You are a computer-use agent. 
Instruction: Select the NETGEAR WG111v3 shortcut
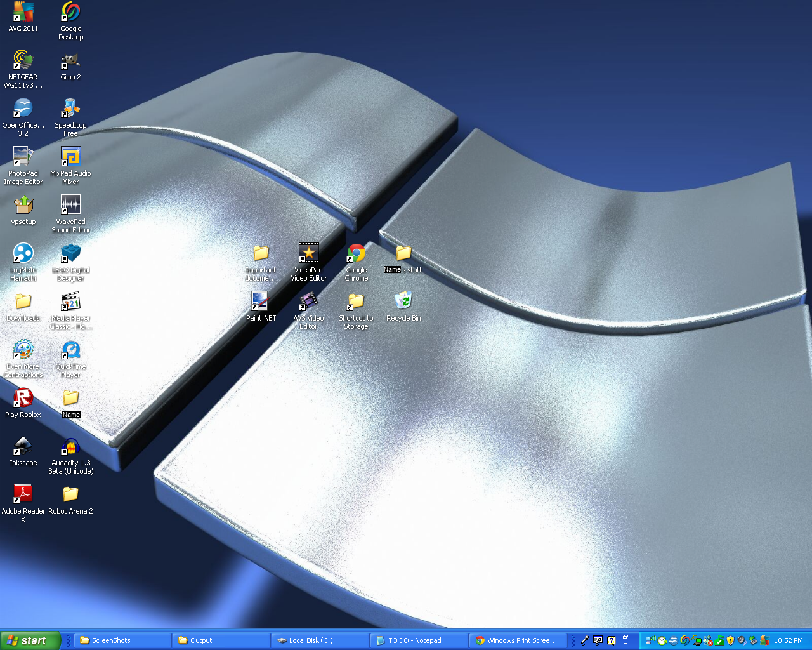click(x=23, y=69)
